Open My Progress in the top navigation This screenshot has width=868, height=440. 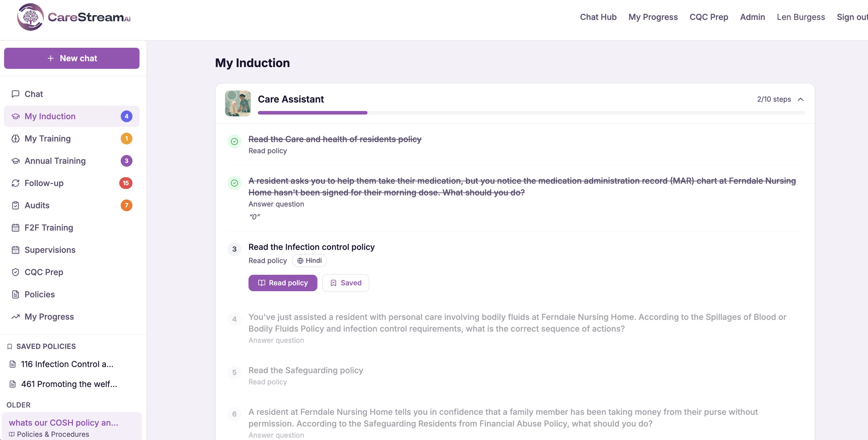click(x=653, y=17)
